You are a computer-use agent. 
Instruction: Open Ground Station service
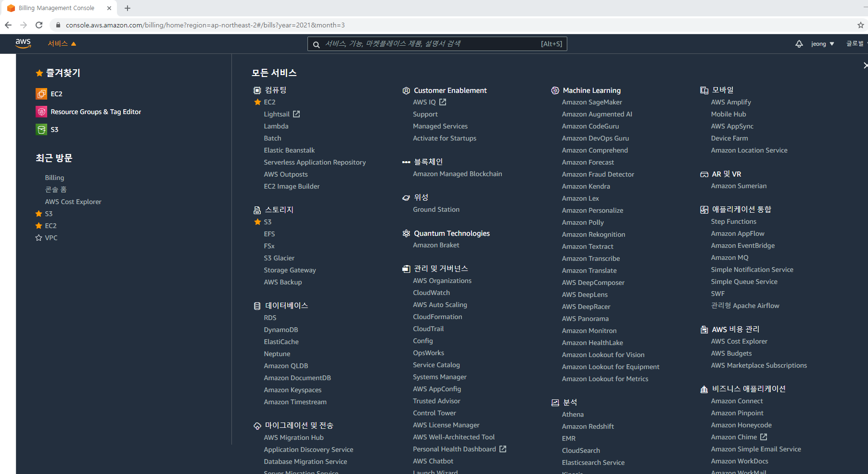(x=436, y=209)
